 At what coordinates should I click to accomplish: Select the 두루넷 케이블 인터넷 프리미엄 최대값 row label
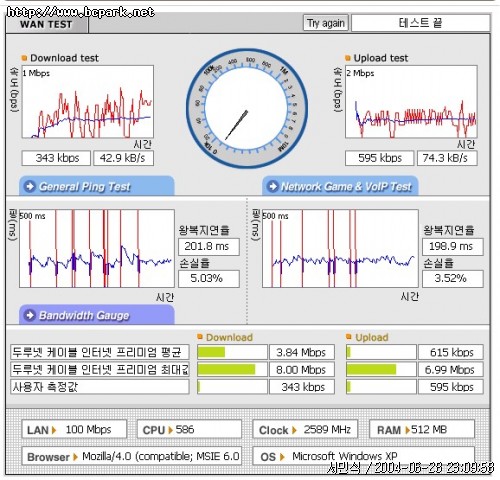[100, 369]
